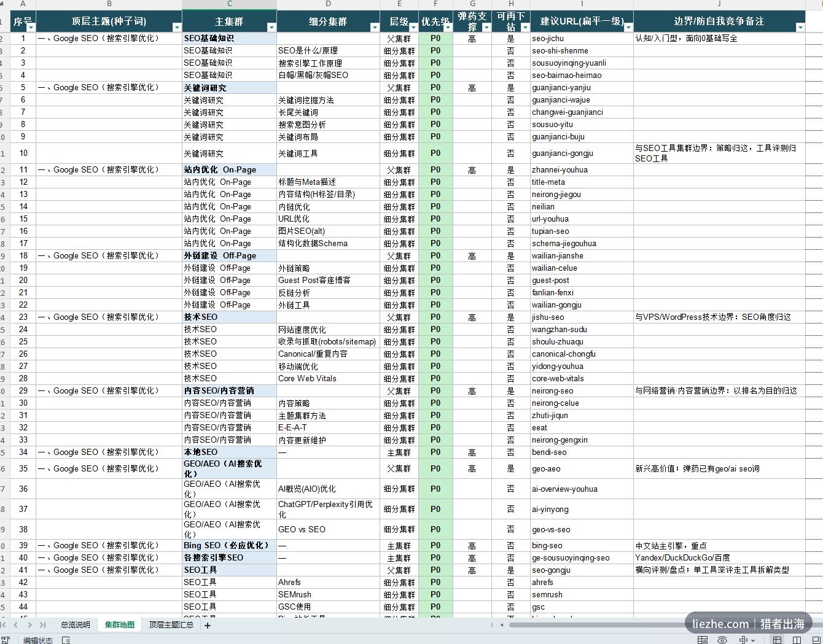This screenshot has height=644, width=823.
Task: Select the Core Web Vitals cell
Action: click(x=329, y=378)
